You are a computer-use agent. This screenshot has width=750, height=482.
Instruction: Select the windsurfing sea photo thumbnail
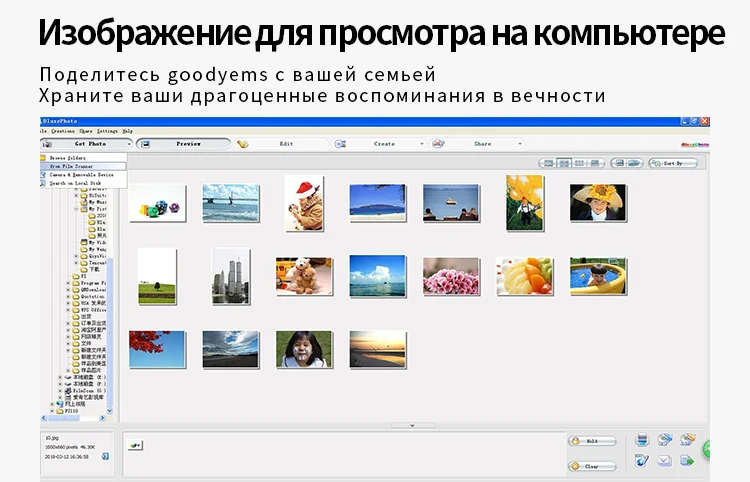point(231,204)
